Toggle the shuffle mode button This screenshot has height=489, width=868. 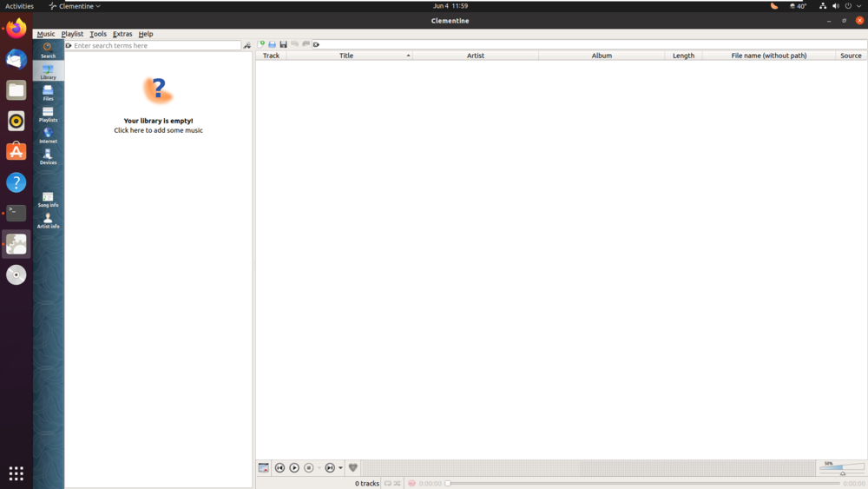pyautogui.click(x=397, y=484)
